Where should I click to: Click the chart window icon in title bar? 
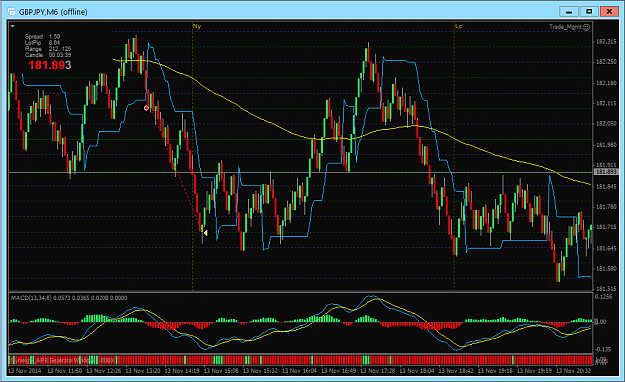pos(12,12)
